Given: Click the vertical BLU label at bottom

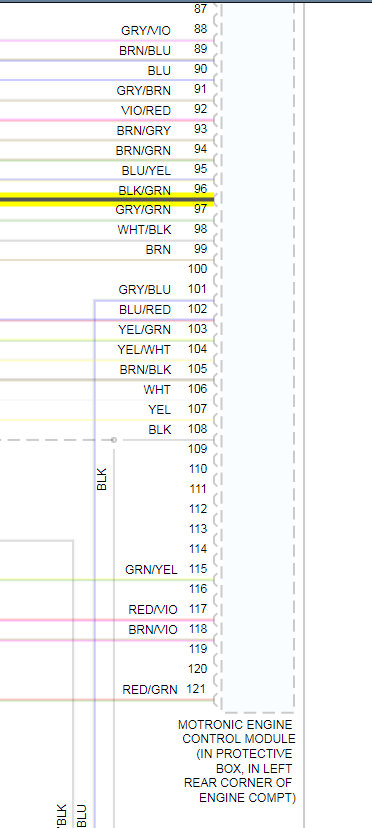Looking at the screenshot, I should tap(82, 816).
